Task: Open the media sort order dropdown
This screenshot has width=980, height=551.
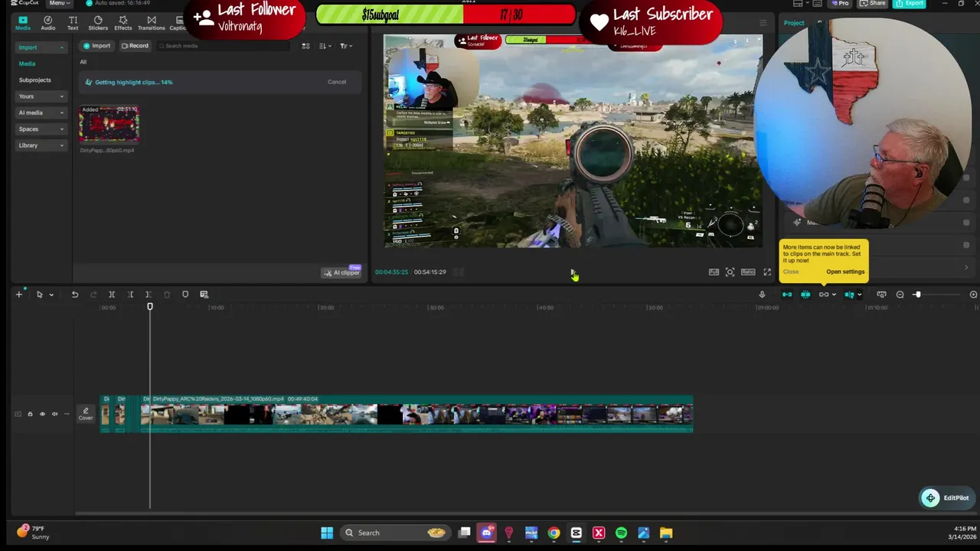Action: tap(325, 46)
